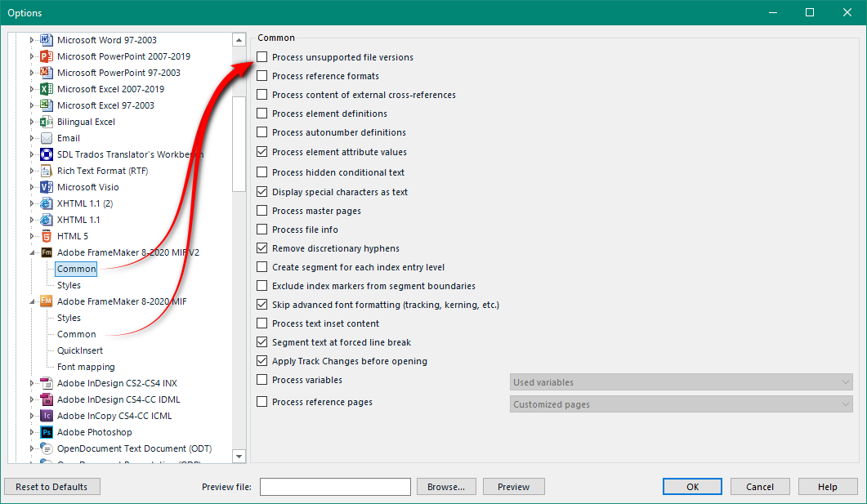Toggle Apply Track Changes before opening
The height and width of the screenshot is (504, 867).
(x=262, y=361)
